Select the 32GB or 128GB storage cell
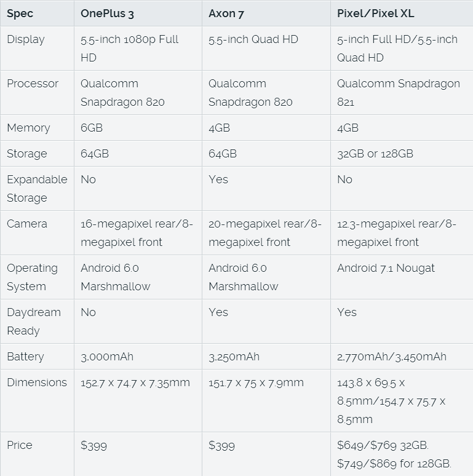Screen dimensions: 473x476 (x=375, y=154)
